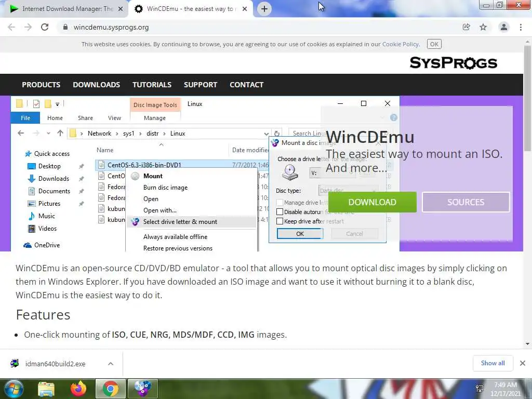The height and width of the screenshot is (399, 532).
Task: Open the Disc type dropdown
Action: [x=348, y=191]
